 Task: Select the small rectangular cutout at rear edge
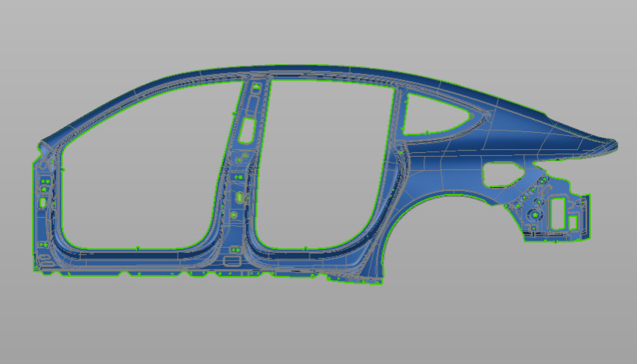tap(574, 222)
